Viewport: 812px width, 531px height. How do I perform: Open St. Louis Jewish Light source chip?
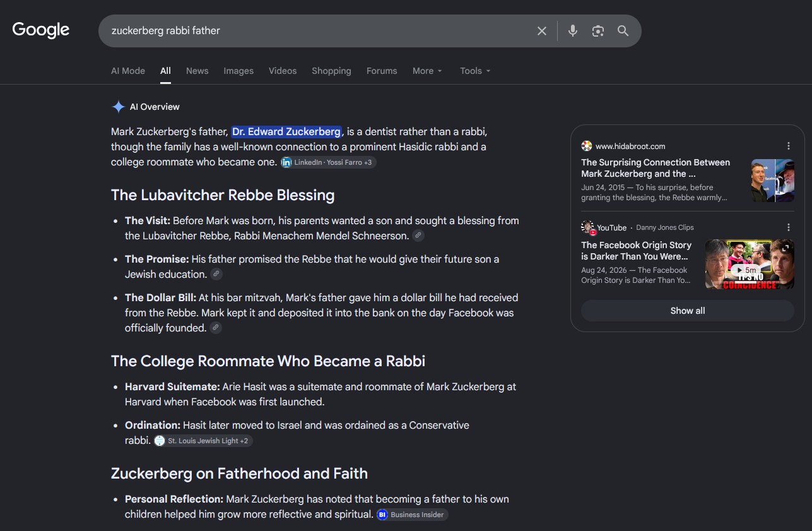click(203, 441)
